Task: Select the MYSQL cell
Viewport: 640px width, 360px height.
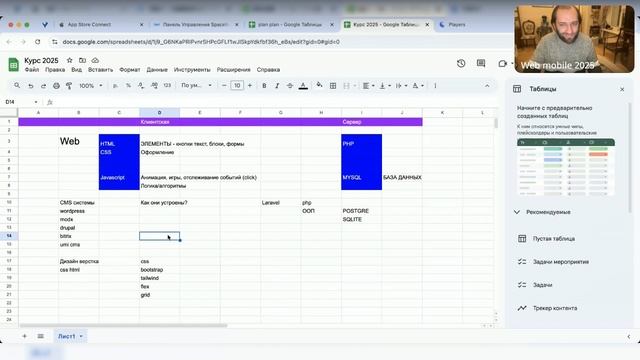Action: coord(362,178)
